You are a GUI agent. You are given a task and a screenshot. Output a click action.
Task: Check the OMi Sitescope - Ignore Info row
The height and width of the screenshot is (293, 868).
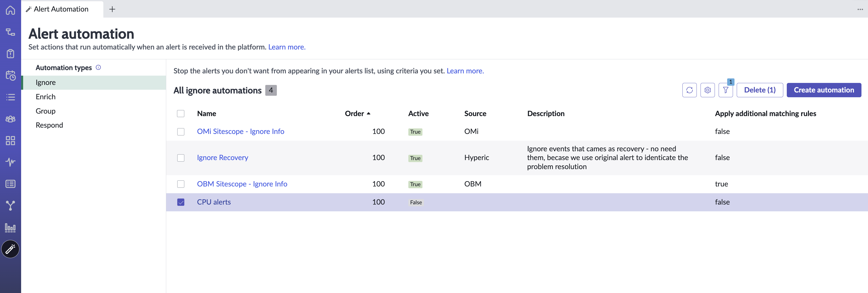(181, 132)
